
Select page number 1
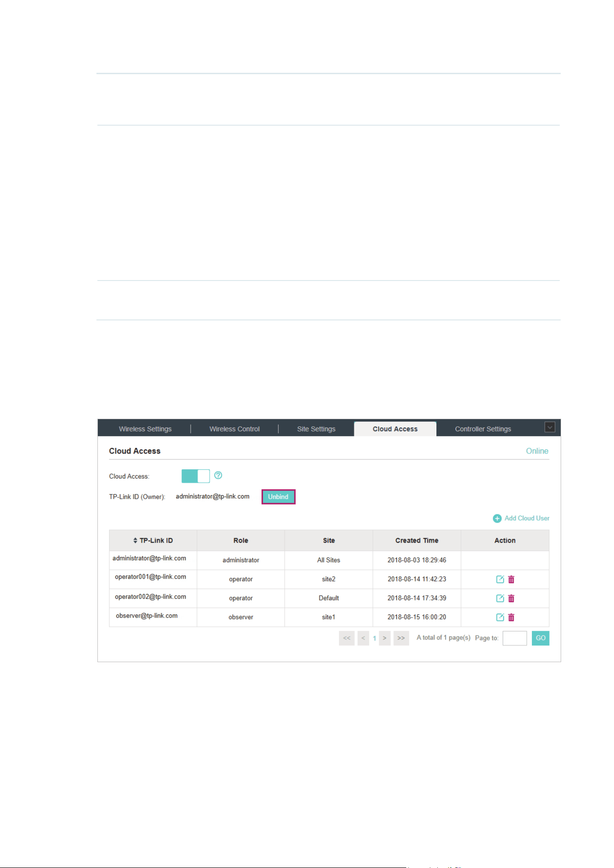click(x=374, y=638)
